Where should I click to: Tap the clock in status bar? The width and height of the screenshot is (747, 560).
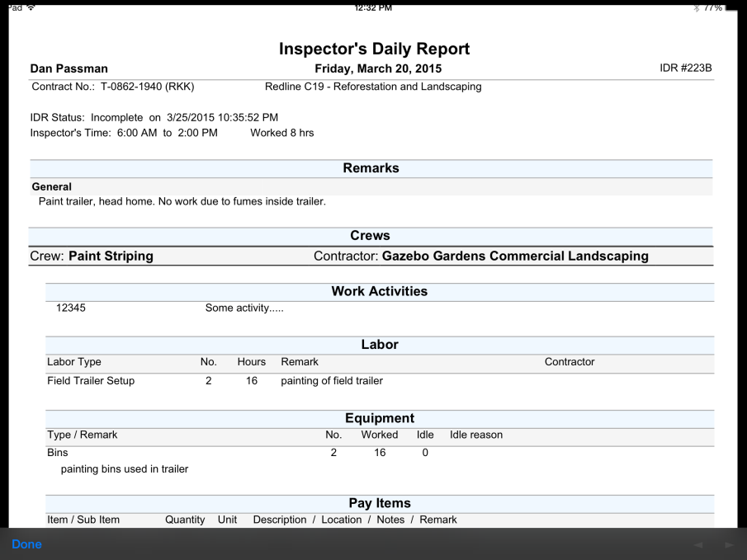click(x=372, y=7)
